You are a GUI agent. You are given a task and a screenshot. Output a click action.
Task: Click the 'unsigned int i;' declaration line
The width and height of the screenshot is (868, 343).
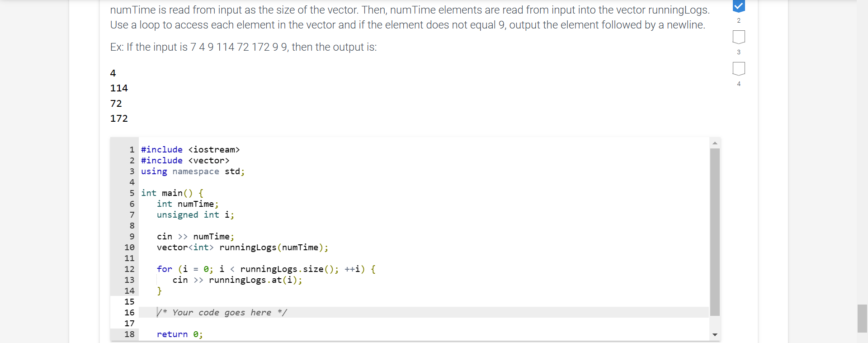(195, 214)
